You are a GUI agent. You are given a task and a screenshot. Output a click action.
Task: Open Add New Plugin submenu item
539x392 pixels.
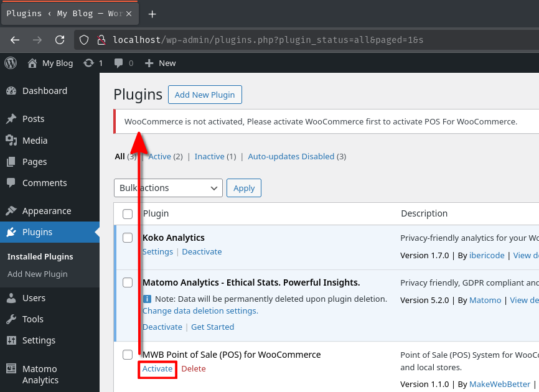[x=37, y=274]
